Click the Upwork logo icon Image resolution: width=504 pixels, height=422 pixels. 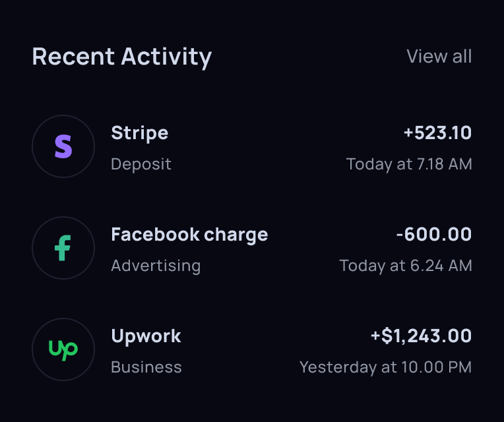(63, 349)
